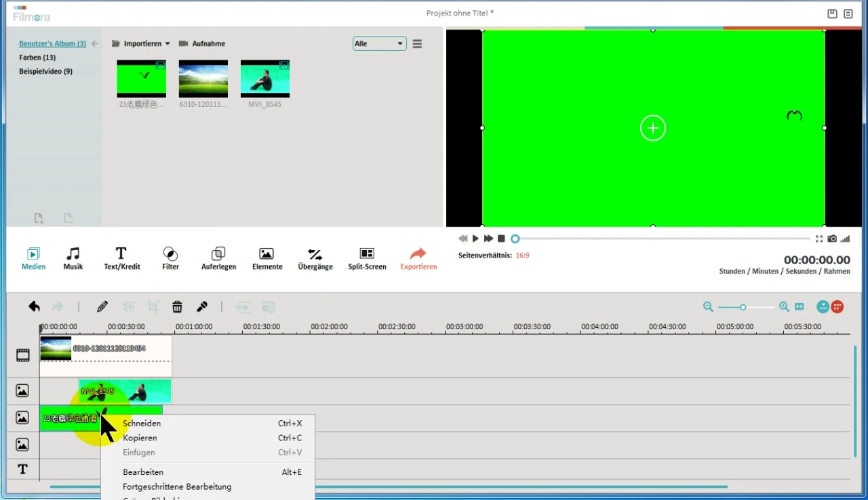Viewport: 868px width, 500px height.
Task: Select the MVI_8545 media thumbnail
Action: [265, 79]
